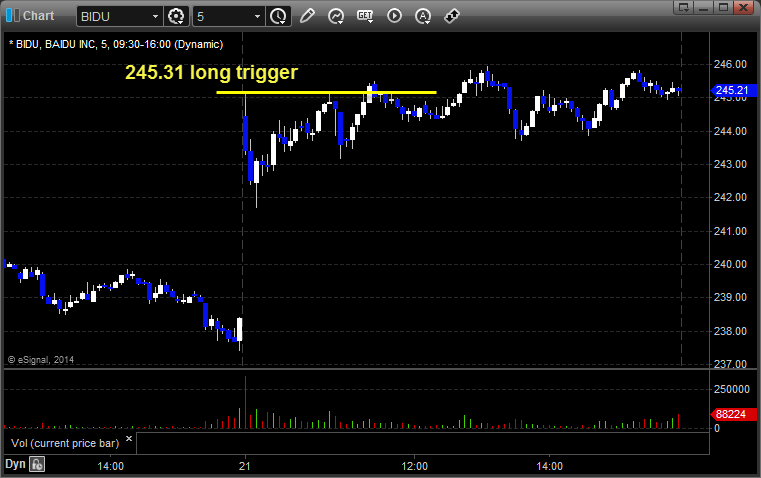This screenshot has width=761, height=478.
Task: Click the 21 date axis label
Action: [x=245, y=466]
